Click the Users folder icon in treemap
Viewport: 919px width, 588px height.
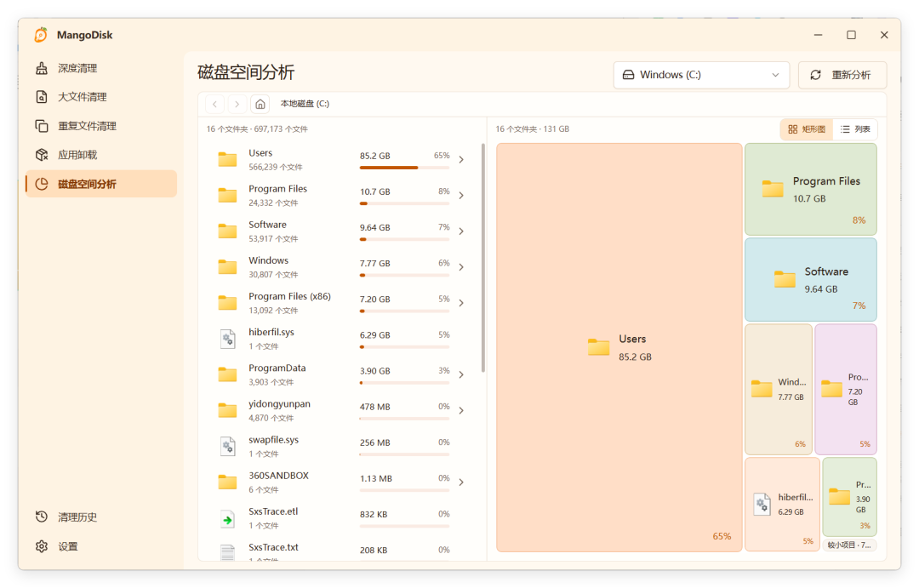coord(598,347)
